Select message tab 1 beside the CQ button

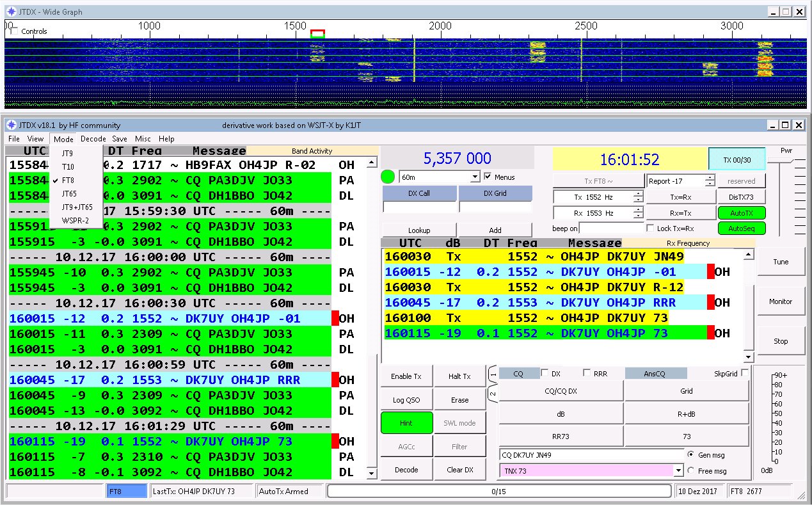493,374
